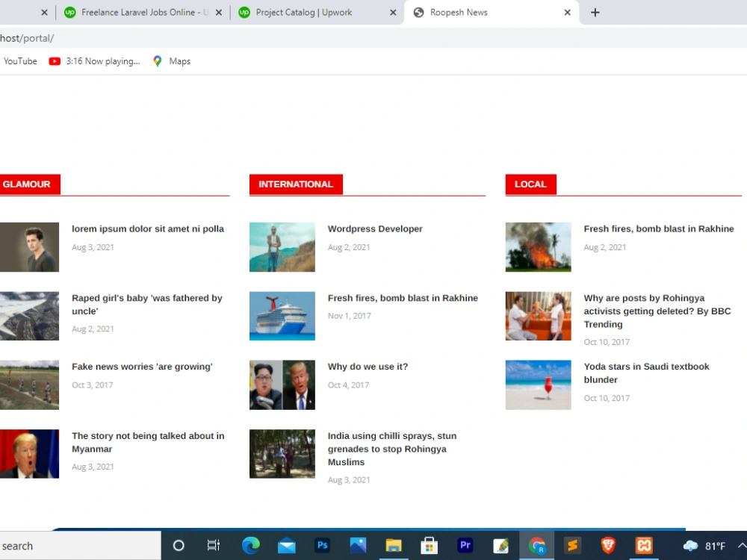Open Local 'Fresh fires, bomb blast in Rakhine' headline
747x560 pixels.
tap(659, 229)
